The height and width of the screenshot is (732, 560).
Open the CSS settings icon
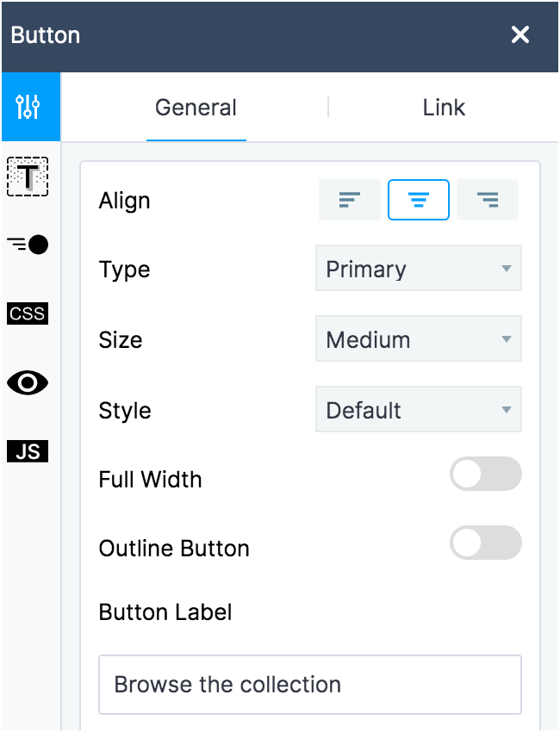pos(28,313)
